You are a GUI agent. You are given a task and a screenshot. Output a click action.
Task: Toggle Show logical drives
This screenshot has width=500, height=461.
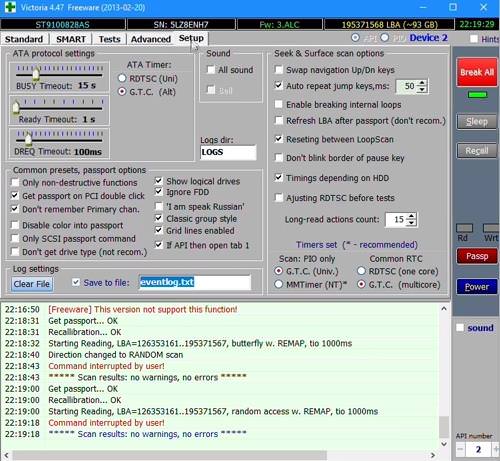pyautogui.click(x=159, y=181)
